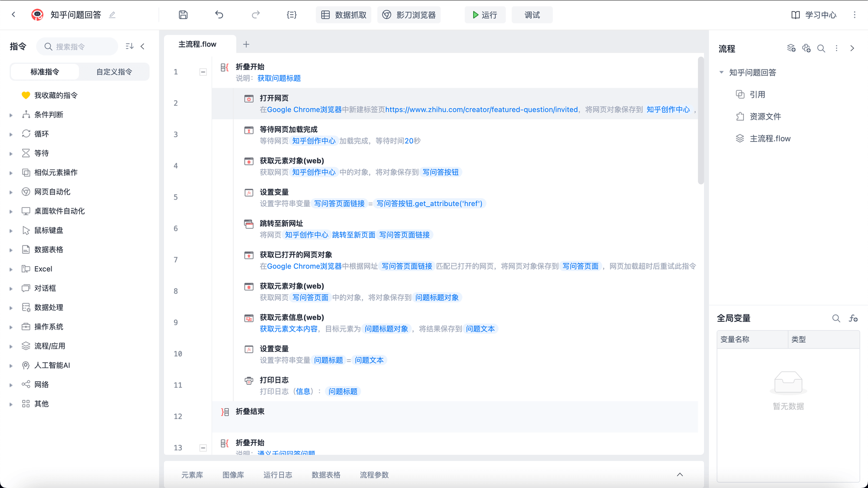Click the 调试 debug button
Screen dimensions: 868x488
[532, 15]
